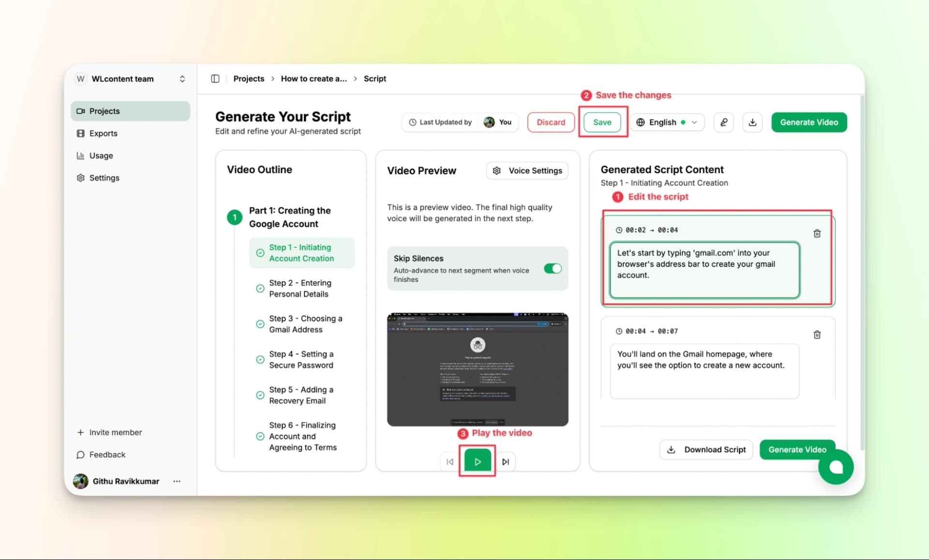Discard the script changes

tap(551, 122)
